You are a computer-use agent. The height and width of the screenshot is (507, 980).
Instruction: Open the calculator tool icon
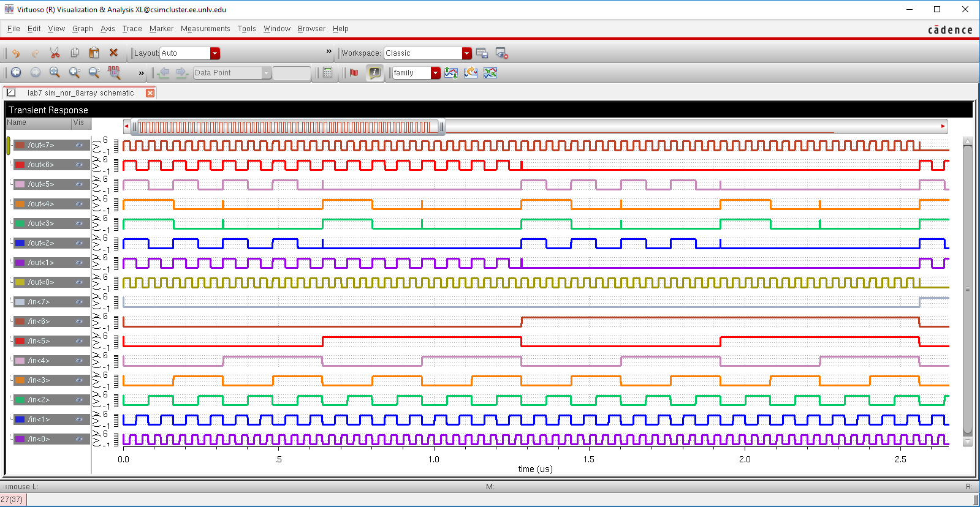pyautogui.click(x=328, y=73)
